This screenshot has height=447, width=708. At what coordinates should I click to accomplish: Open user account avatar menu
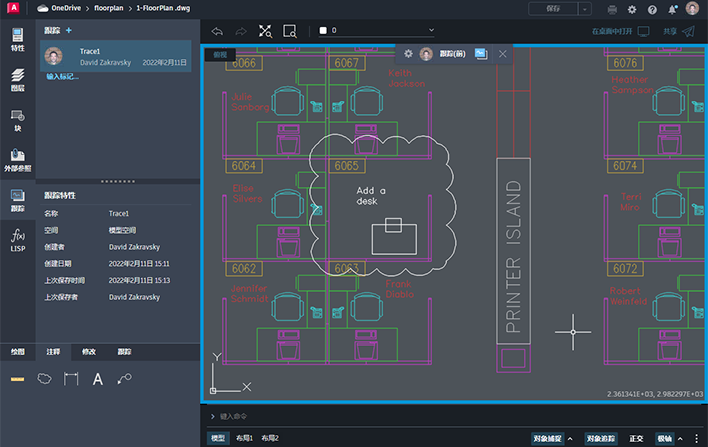(692, 8)
